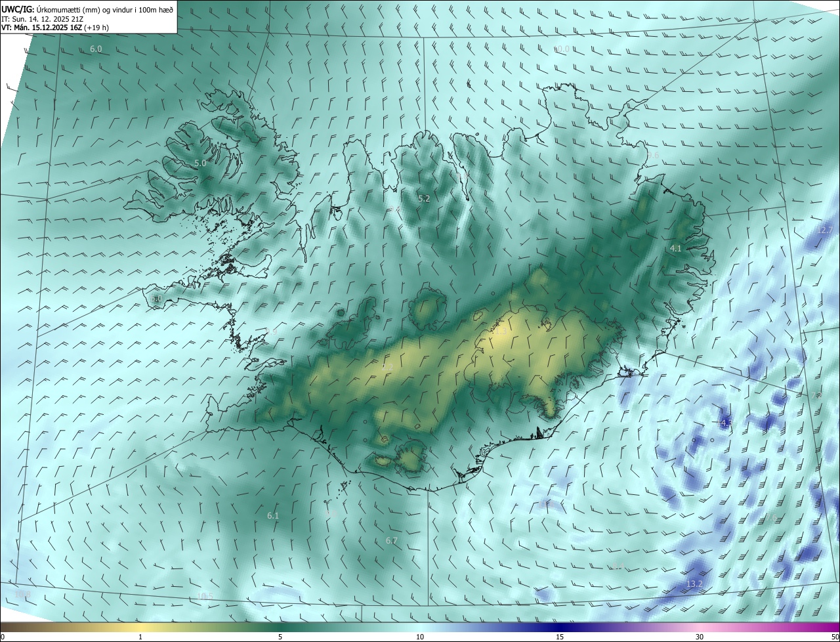Click the 4.1 value in the Eastfjords
840x642 pixels.
[x=676, y=248]
